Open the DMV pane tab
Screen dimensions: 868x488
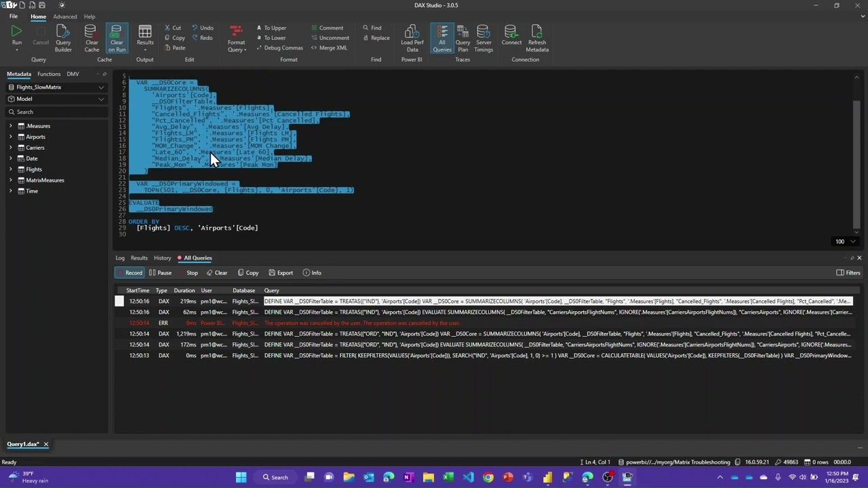(73, 74)
